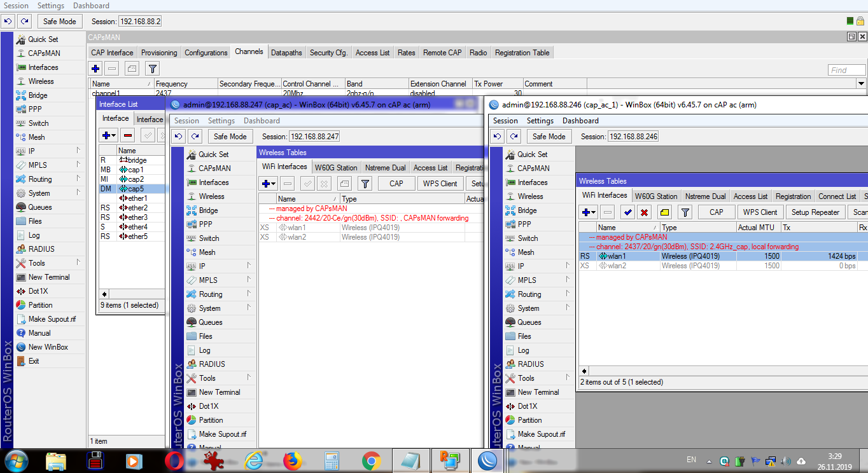Click Exit in main sidebar
Viewport: 868px width, 473px height.
tap(34, 361)
